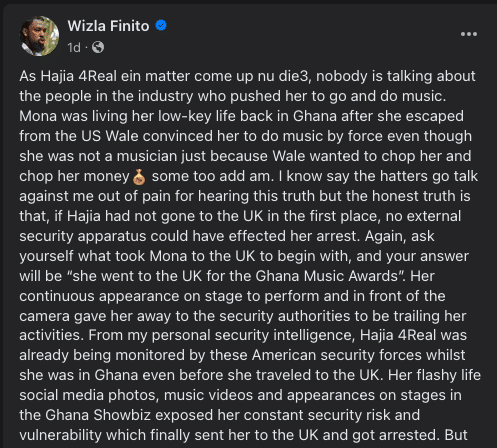Click the money bag emoji in the post
The height and width of the screenshot is (448, 497).
click(x=139, y=177)
